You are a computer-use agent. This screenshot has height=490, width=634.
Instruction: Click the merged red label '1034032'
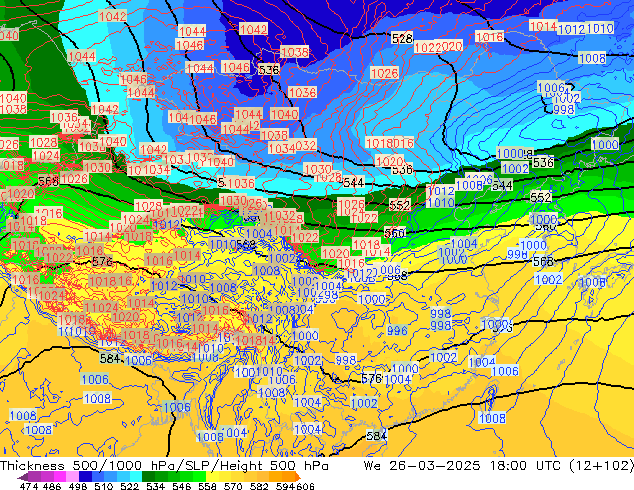[292, 146]
